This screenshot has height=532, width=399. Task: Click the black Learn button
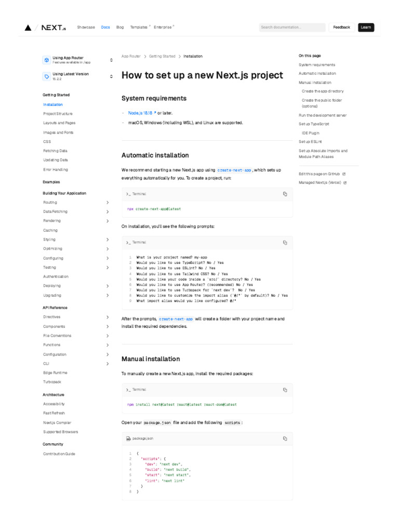click(x=366, y=27)
